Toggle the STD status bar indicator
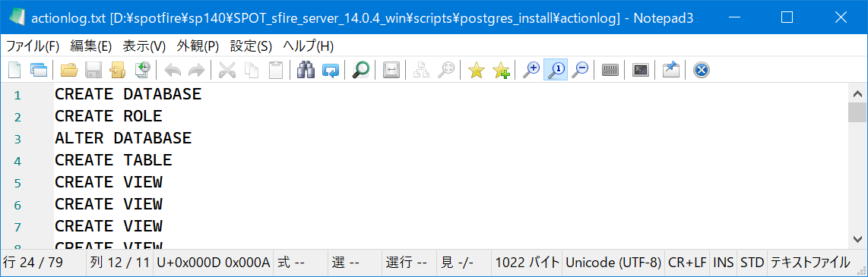 pyautogui.click(x=752, y=262)
